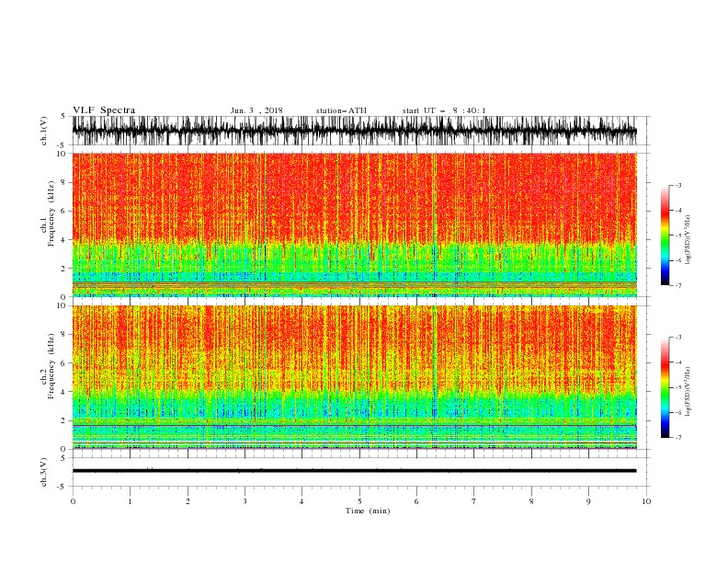Image resolution: width=728 pixels, height=563 pixels.
Task: Click the '-5' value on ch.2 color scale
Action: tap(678, 387)
